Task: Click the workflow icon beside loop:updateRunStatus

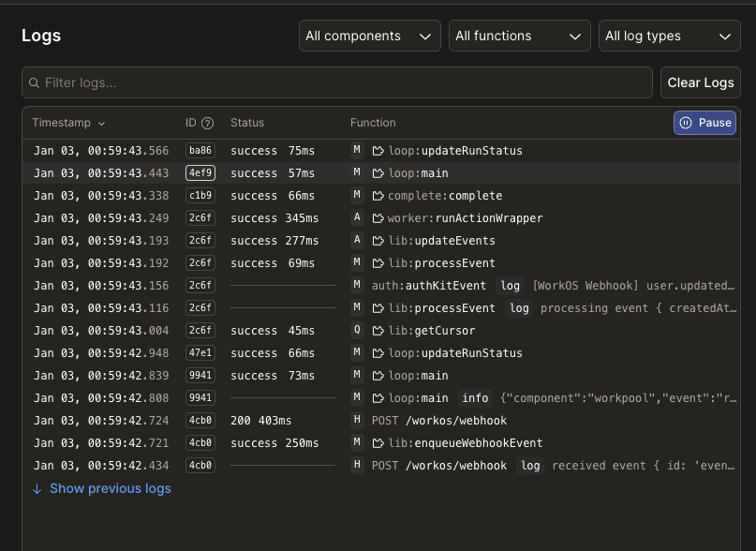Action: [x=380, y=150]
